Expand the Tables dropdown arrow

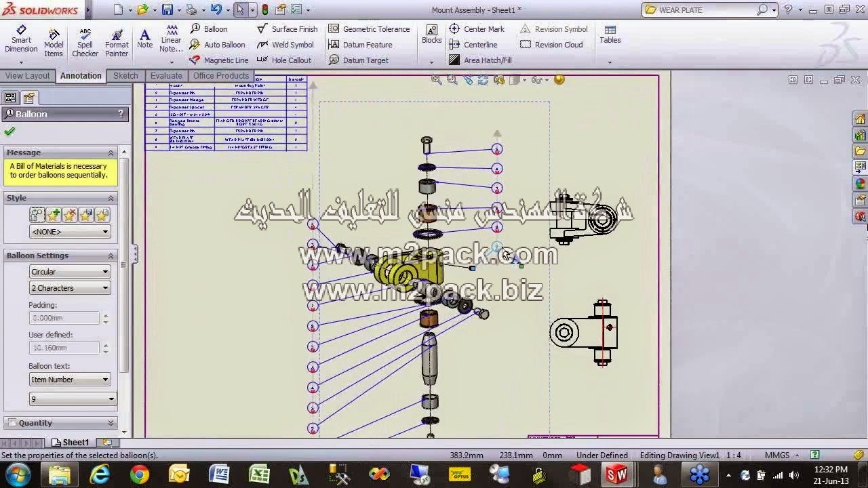click(x=610, y=62)
